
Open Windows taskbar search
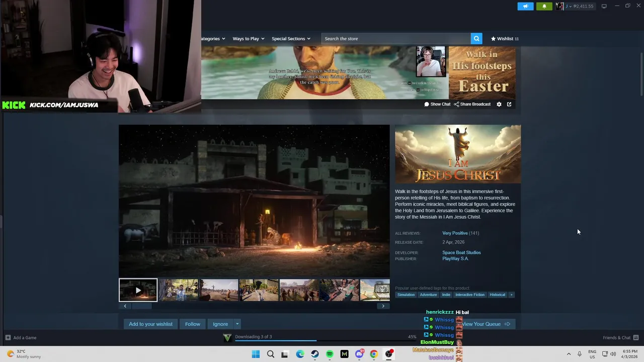pos(271,354)
